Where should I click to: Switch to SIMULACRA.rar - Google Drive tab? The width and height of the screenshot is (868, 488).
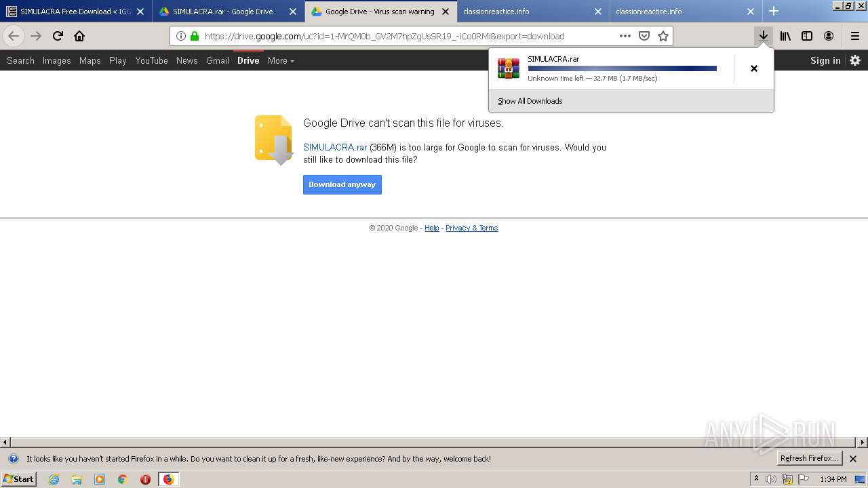tap(229, 12)
